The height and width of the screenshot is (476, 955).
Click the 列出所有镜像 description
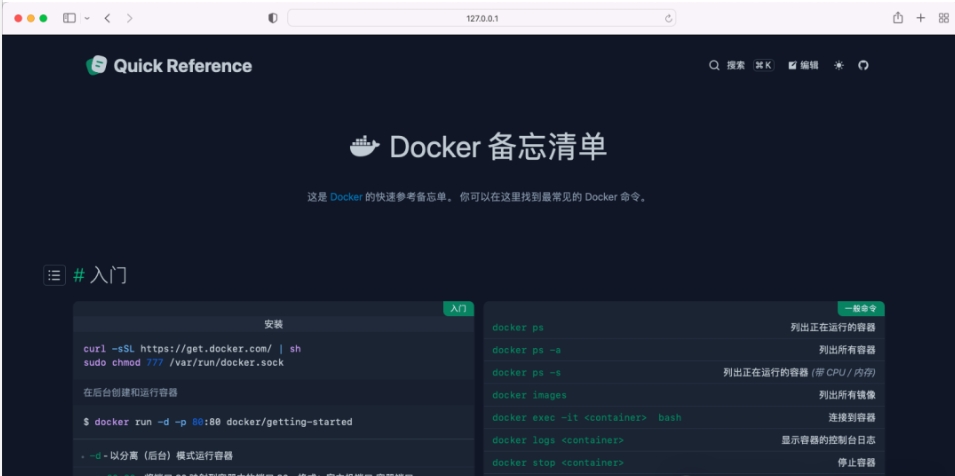[x=847, y=395]
